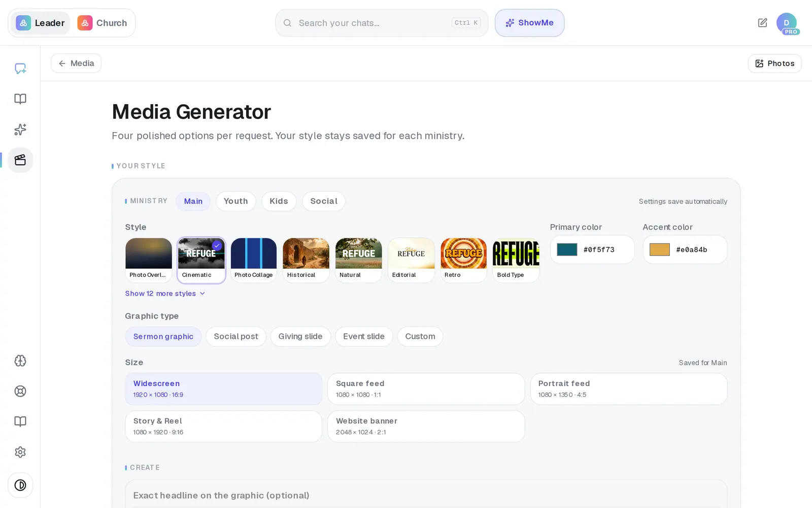Choose the Historical style thumbnail
The image size is (812, 508).
[306, 260]
